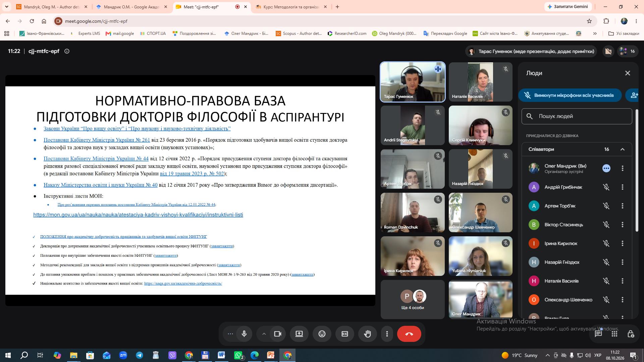
Task: Open link Постанови Кабінету Міністрів України № 44
Action: click(96, 159)
